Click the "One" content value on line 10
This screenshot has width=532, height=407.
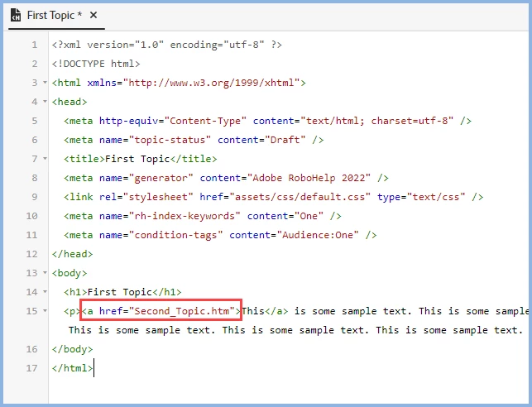coord(309,216)
